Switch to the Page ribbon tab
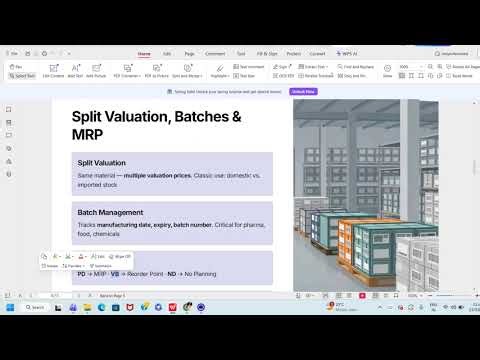 (189, 54)
